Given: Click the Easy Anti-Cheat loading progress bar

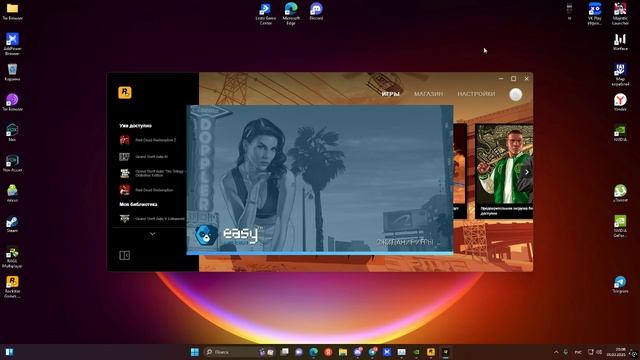Looking at the screenshot, I should (320, 253).
